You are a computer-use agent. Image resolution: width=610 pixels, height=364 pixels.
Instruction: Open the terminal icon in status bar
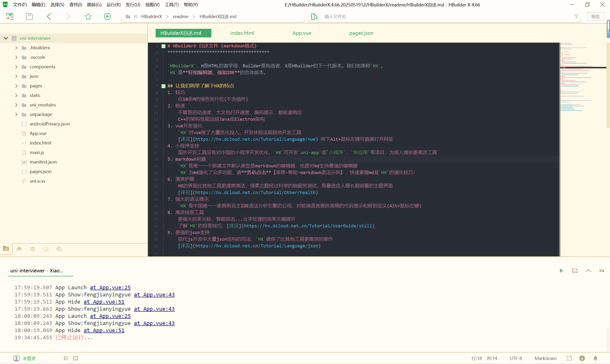76,358
